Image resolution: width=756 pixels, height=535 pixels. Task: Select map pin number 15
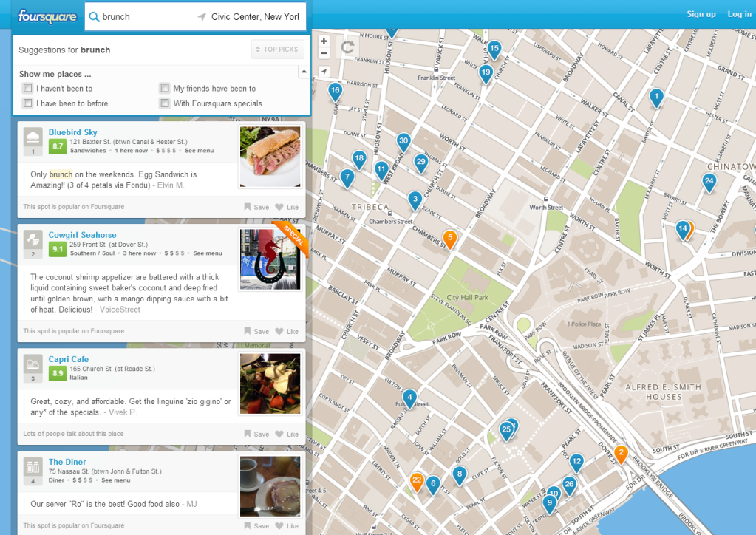(x=494, y=50)
